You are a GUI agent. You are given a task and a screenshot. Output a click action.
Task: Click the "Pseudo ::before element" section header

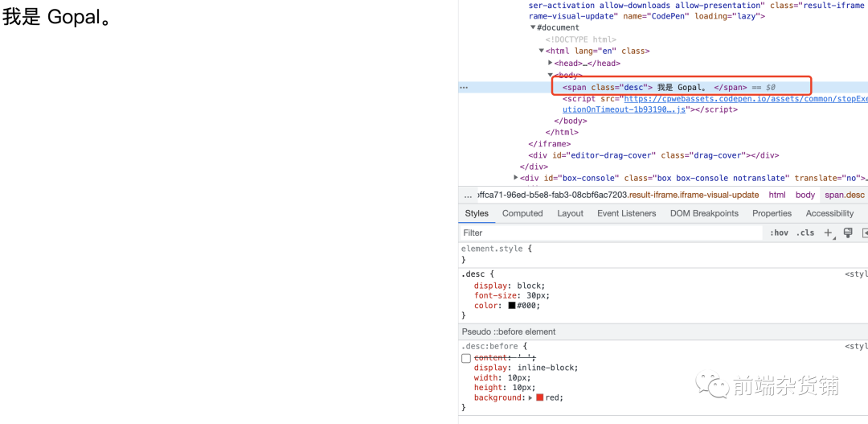tap(509, 331)
